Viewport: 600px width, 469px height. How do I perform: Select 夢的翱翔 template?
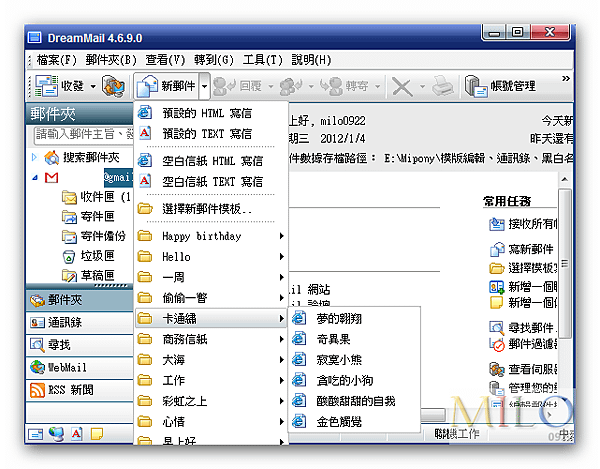pyautogui.click(x=354, y=318)
